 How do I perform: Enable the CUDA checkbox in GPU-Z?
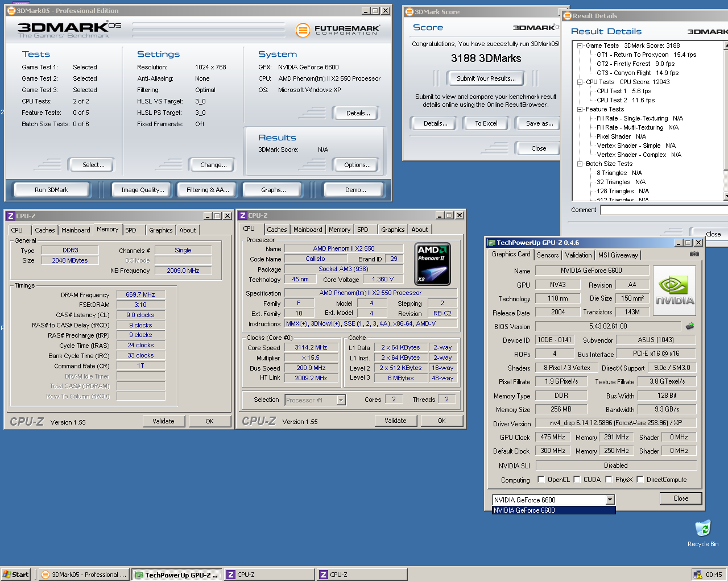point(577,479)
